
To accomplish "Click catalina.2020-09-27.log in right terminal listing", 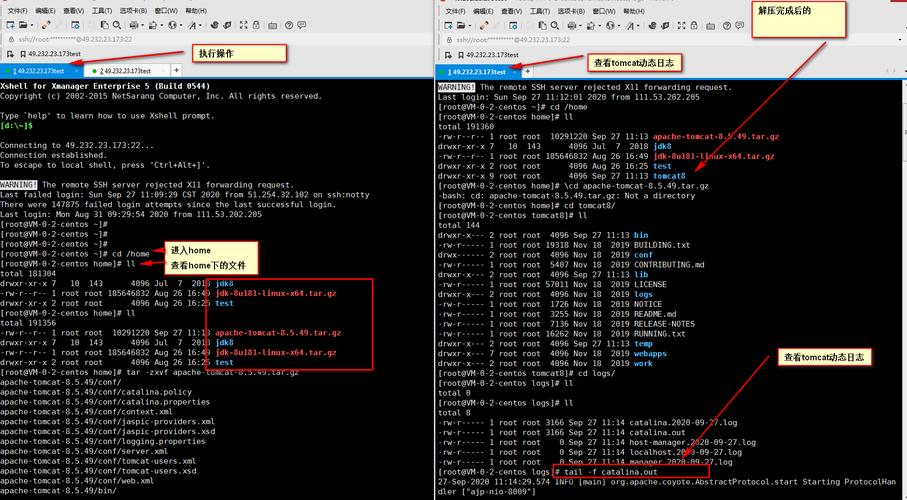I will pyautogui.click(x=684, y=422).
